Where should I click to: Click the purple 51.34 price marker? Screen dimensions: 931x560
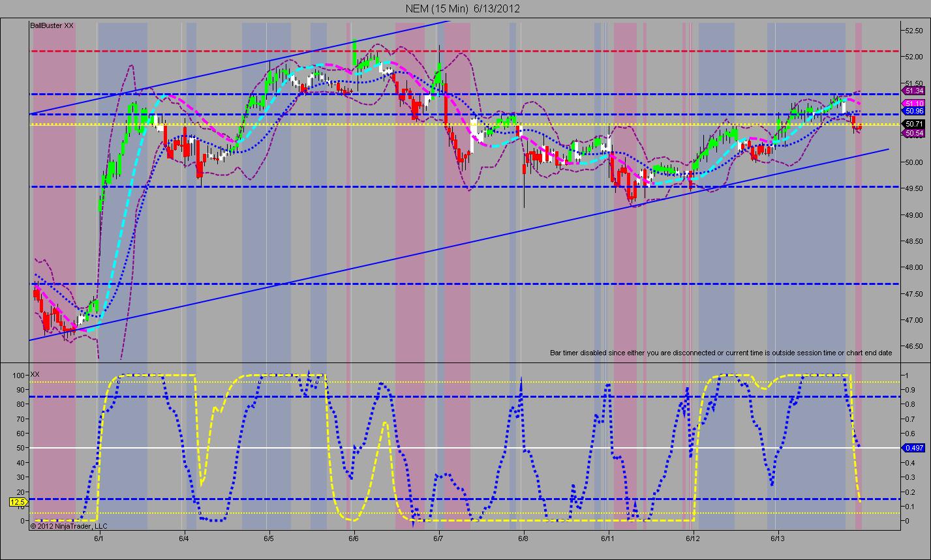tap(913, 91)
